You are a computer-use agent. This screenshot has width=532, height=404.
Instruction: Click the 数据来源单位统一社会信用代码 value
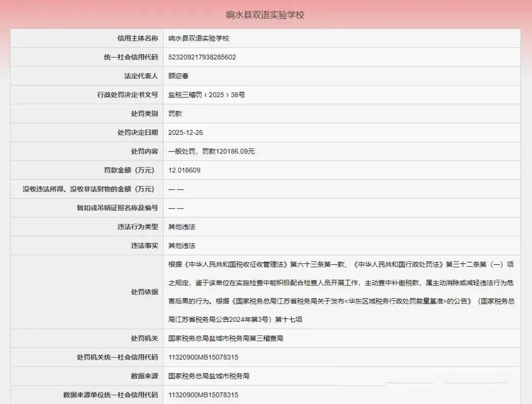coord(203,395)
